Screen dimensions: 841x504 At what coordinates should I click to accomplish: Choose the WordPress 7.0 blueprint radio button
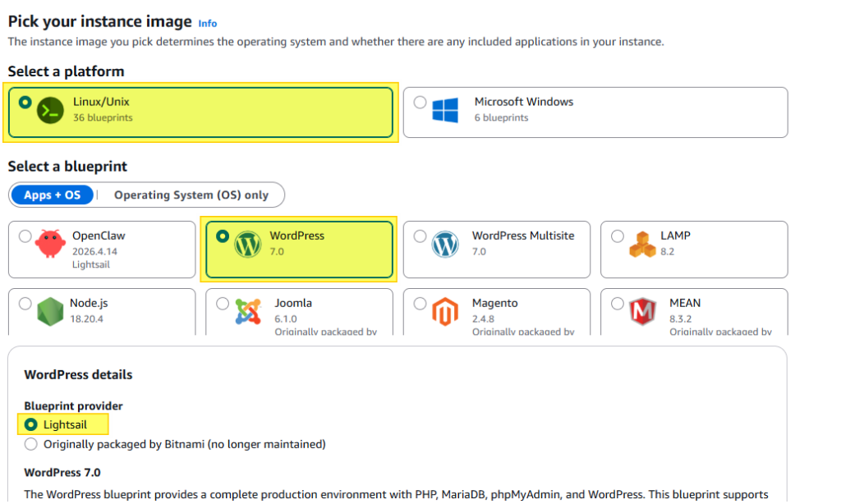pos(222,236)
